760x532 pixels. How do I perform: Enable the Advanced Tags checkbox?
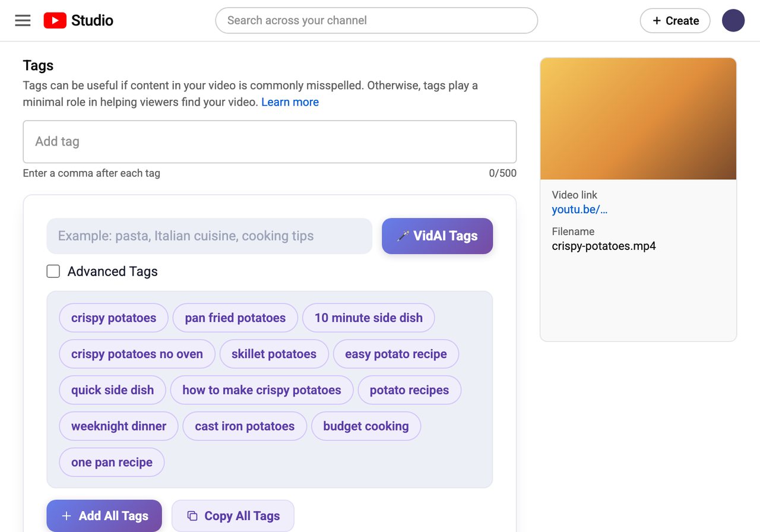point(53,271)
